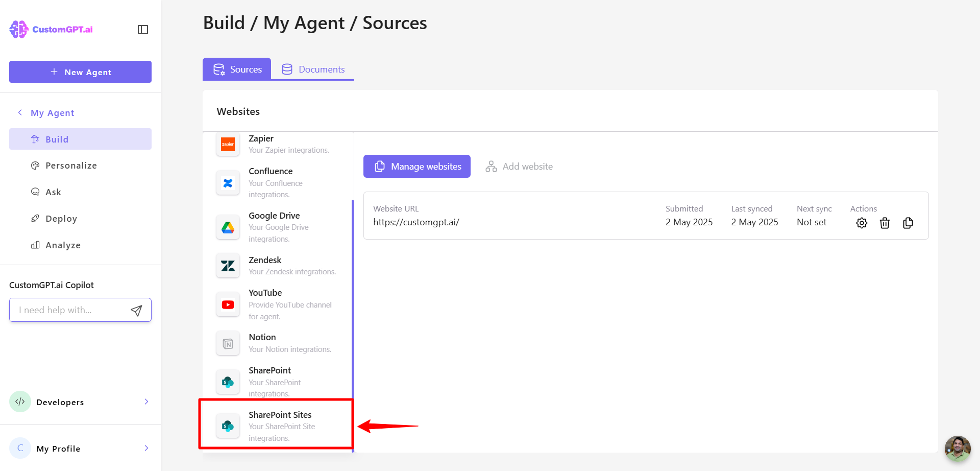Click the Websites section heading
The height and width of the screenshot is (471, 980).
[x=238, y=111]
